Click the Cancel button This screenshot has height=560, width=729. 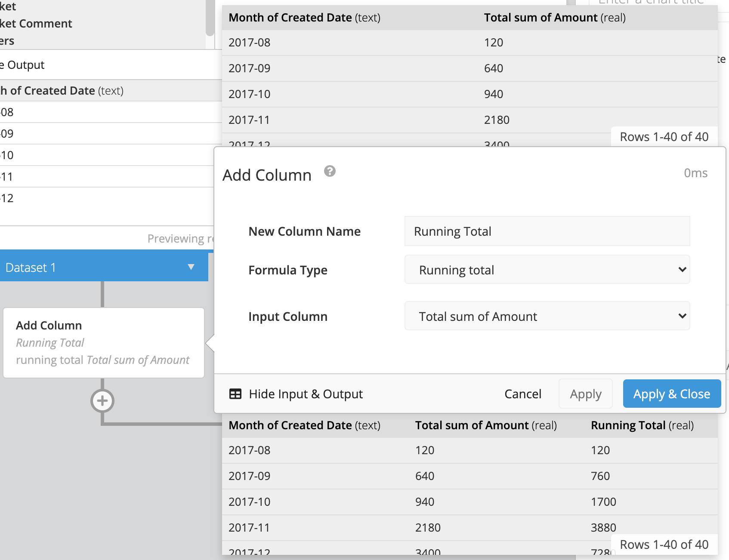523,394
